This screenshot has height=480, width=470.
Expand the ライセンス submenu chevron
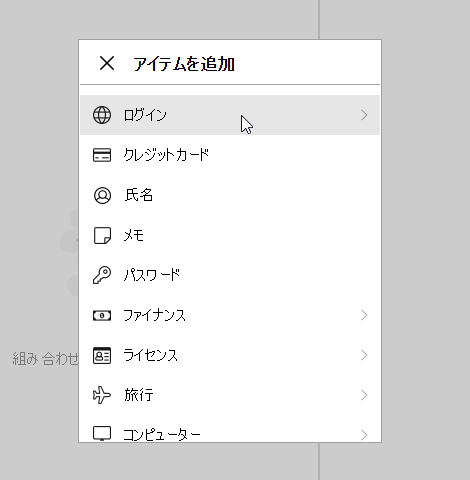coord(364,355)
